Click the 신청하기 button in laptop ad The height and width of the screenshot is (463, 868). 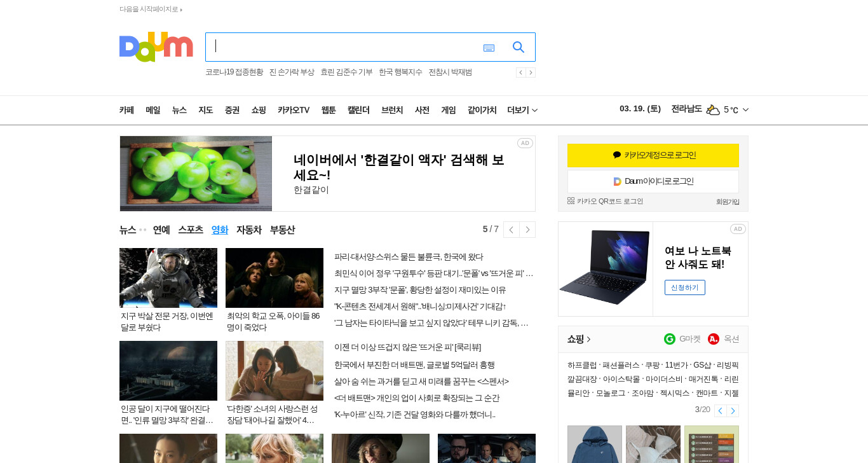click(x=685, y=287)
